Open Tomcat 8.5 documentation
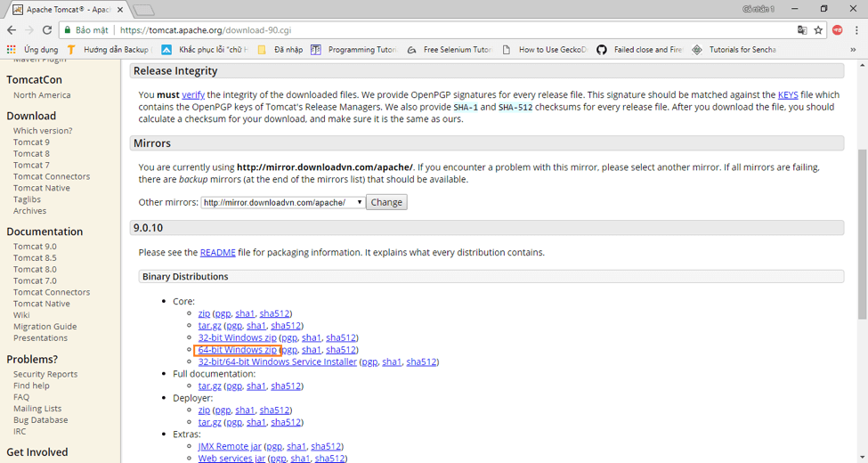Screen dimensions: 868x463 [35, 257]
